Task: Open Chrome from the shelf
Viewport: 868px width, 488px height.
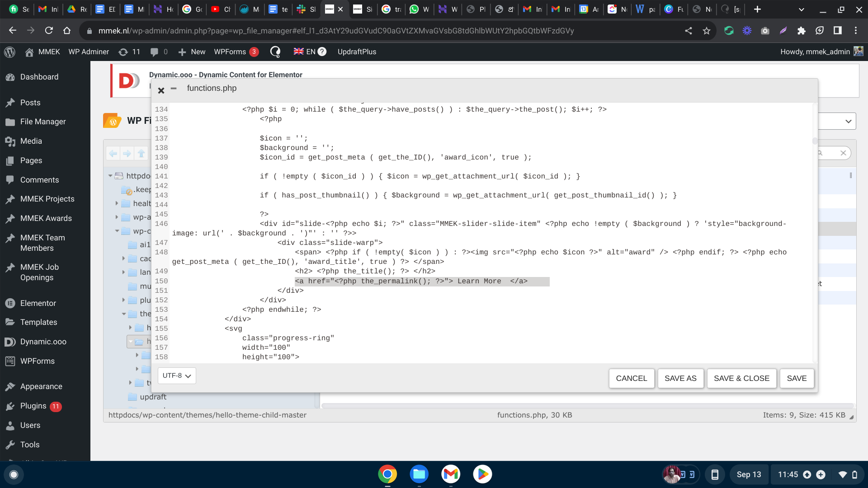Action: pyautogui.click(x=387, y=474)
